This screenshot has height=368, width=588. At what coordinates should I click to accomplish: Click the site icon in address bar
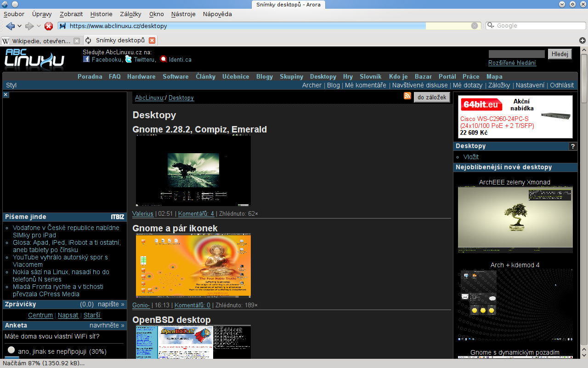point(63,26)
